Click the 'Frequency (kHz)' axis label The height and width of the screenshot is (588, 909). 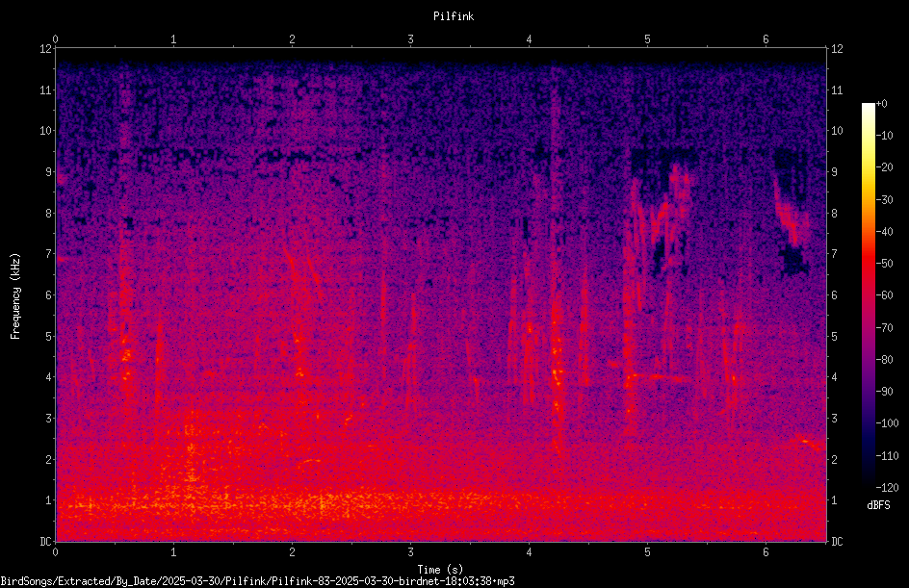[x=15, y=296]
